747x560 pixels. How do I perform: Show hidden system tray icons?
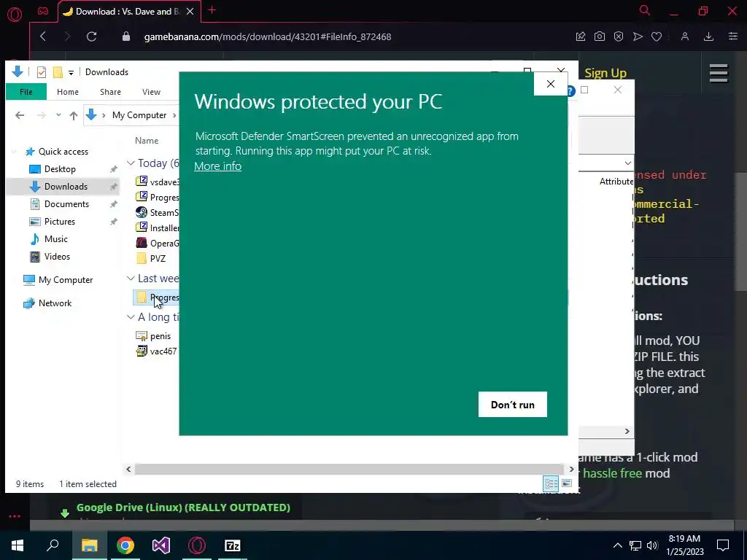coord(617,545)
